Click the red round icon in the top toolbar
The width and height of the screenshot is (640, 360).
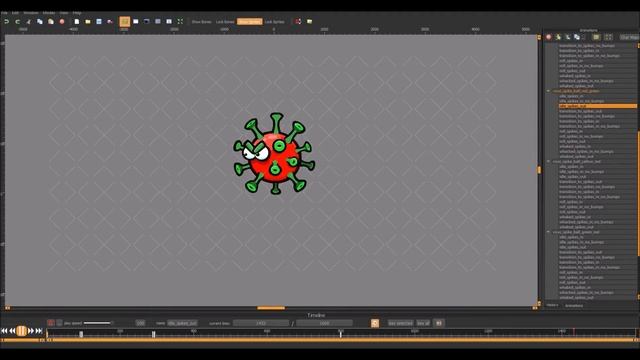click(x=62, y=21)
